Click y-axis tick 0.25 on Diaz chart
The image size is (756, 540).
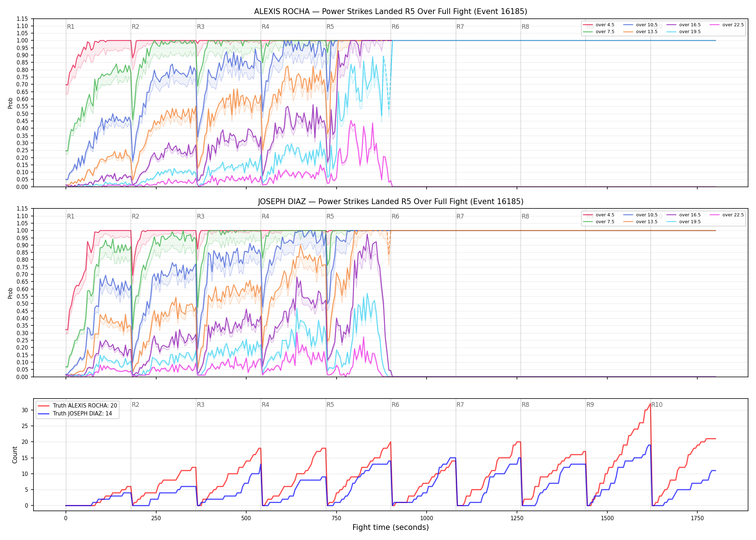click(x=22, y=340)
